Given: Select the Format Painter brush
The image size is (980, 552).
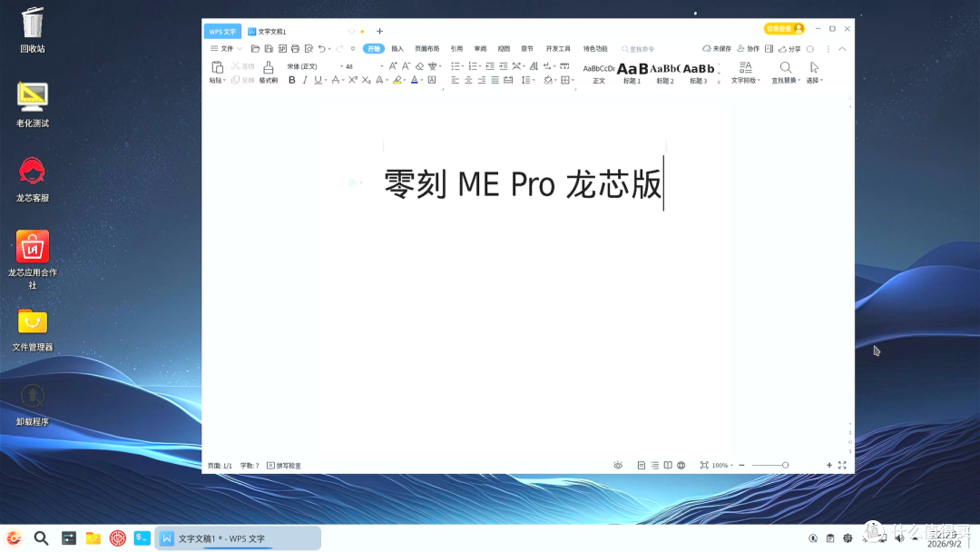Looking at the screenshot, I should pos(268,67).
